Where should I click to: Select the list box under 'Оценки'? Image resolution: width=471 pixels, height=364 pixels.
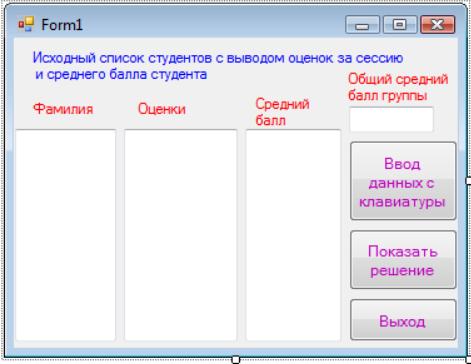tap(181, 235)
